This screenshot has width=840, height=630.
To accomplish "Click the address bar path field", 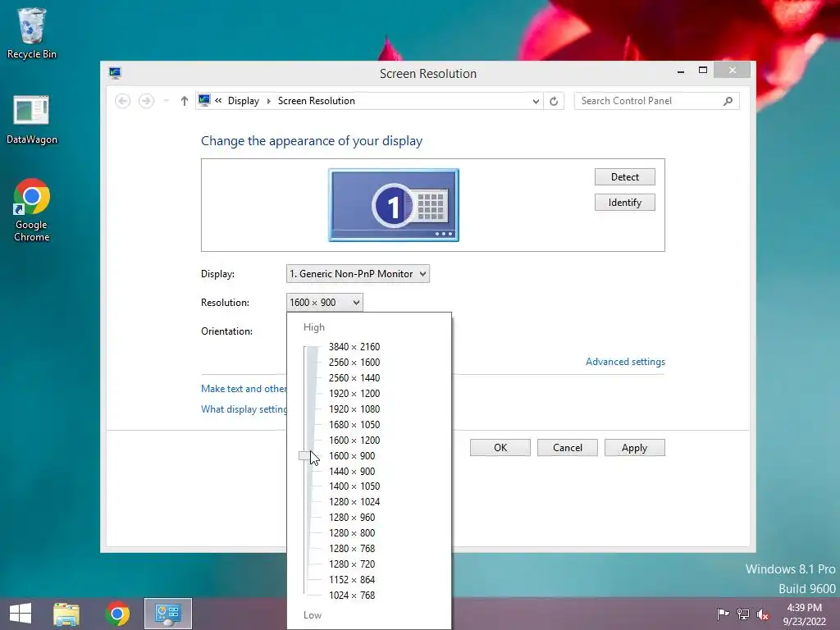I will (x=370, y=101).
